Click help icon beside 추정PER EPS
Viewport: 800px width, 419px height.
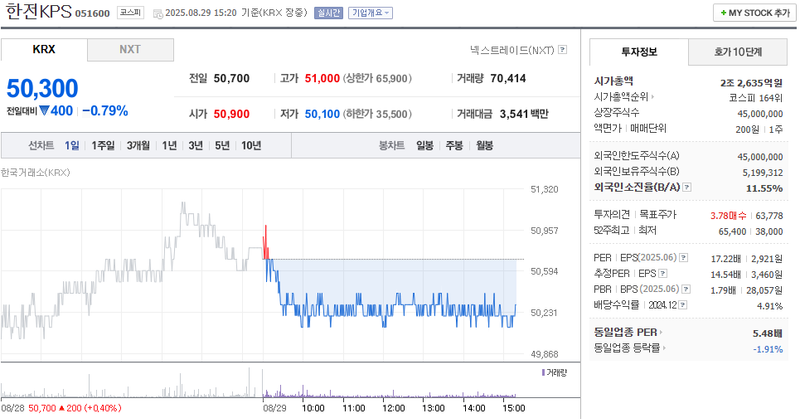pyautogui.click(x=663, y=274)
